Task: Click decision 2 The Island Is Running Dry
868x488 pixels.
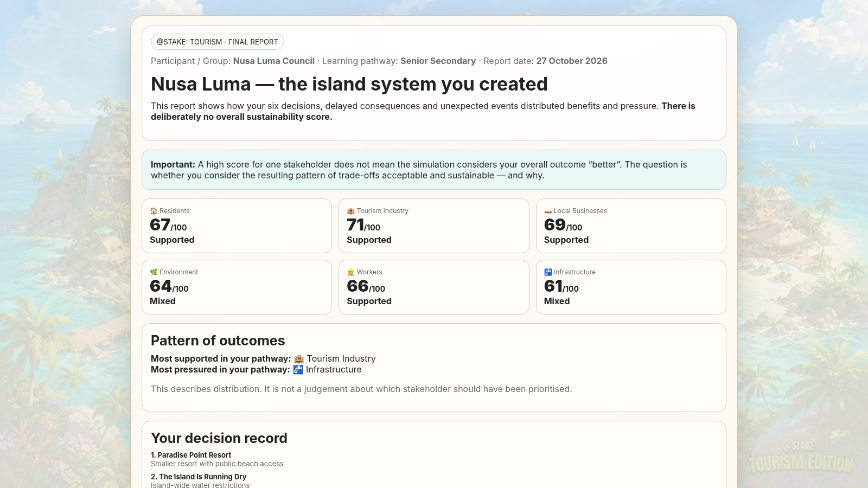Action: point(199,477)
